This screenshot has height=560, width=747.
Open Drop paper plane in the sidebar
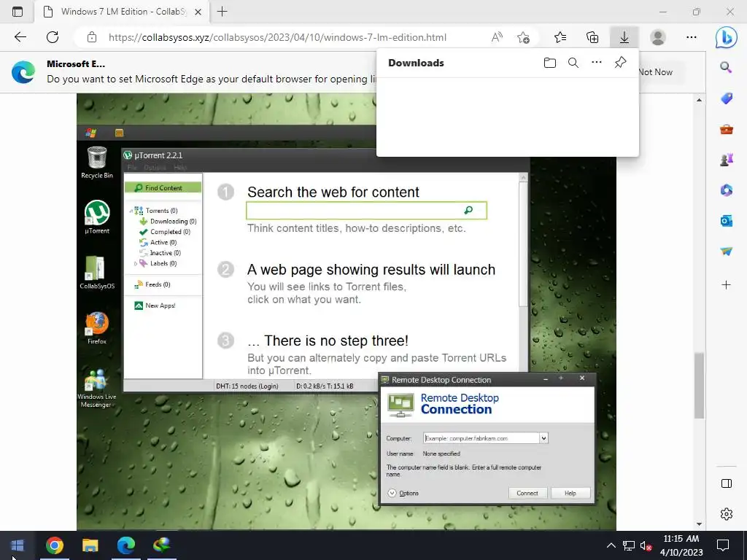pyautogui.click(x=726, y=251)
